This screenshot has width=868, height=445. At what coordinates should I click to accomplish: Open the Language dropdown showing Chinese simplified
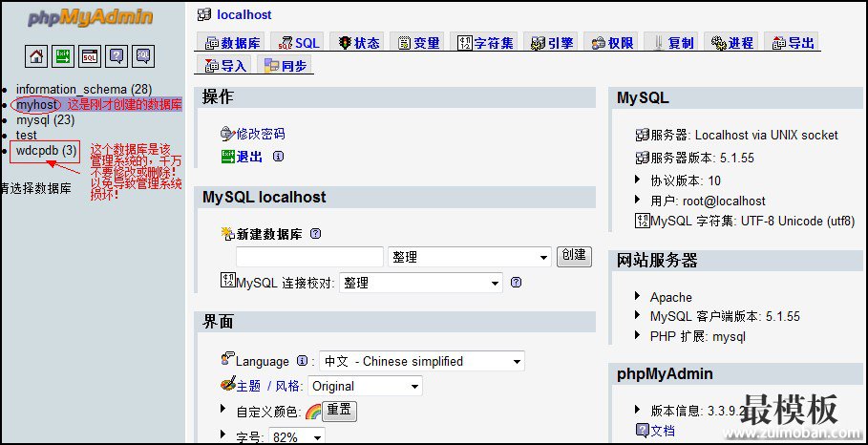tap(422, 361)
